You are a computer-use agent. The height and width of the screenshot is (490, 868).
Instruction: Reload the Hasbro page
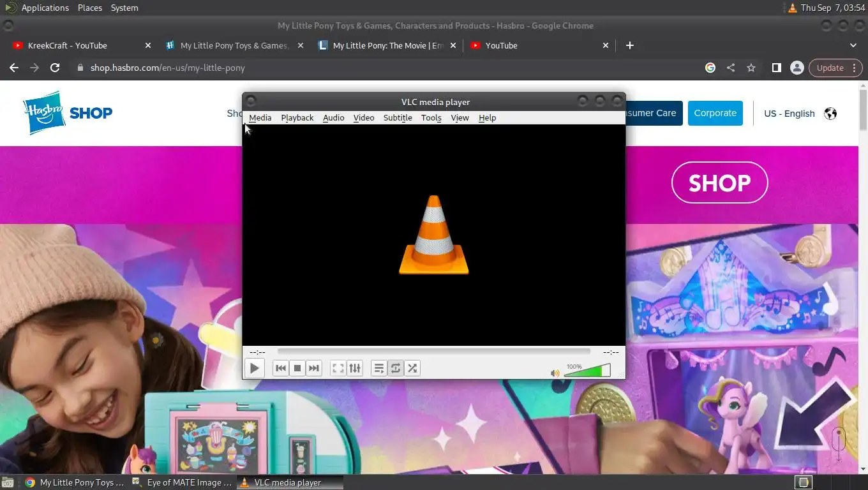click(x=55, y=68)
